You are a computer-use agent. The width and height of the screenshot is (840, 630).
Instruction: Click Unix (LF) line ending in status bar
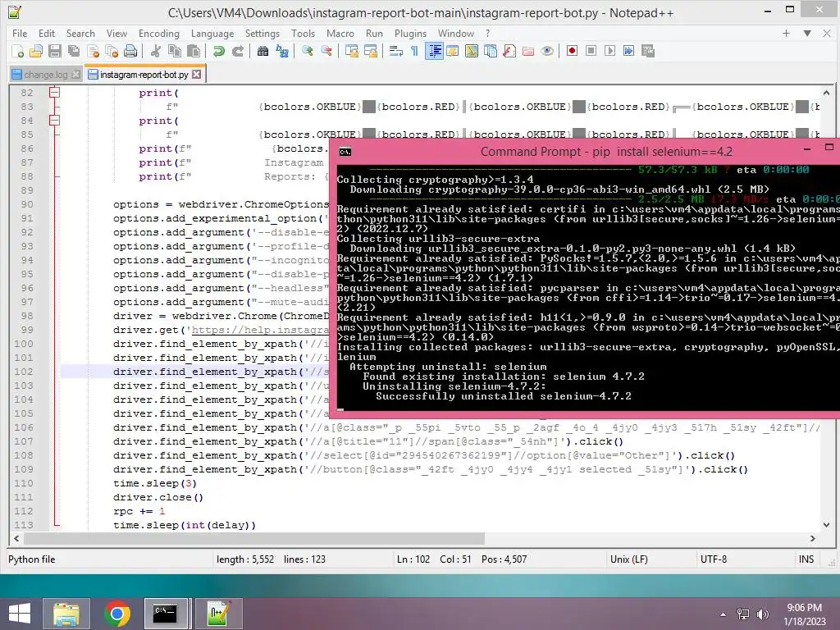pos(629,559)
